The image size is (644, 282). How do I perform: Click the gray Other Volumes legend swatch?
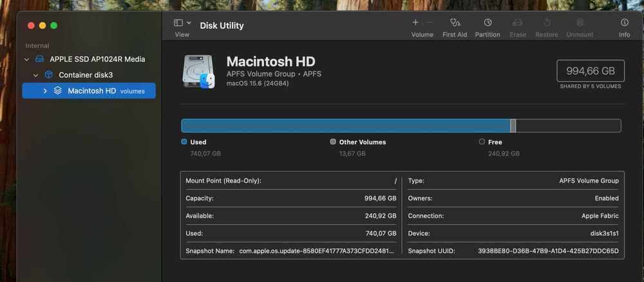333,142
